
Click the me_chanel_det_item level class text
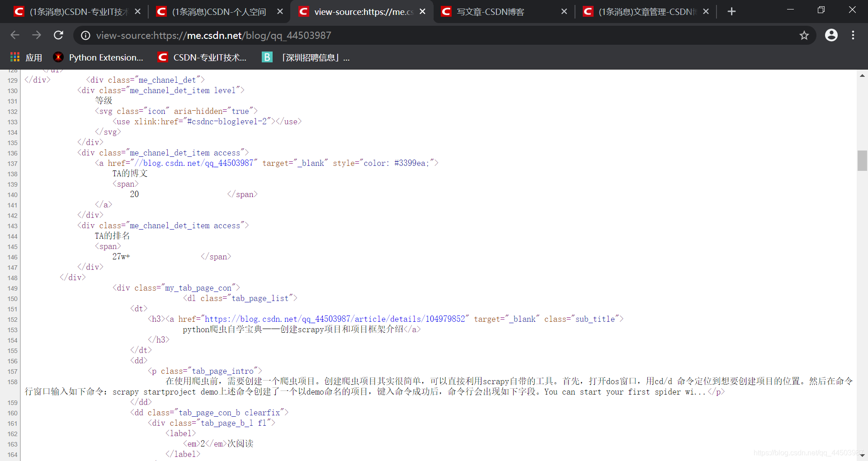tap(183, 90)
